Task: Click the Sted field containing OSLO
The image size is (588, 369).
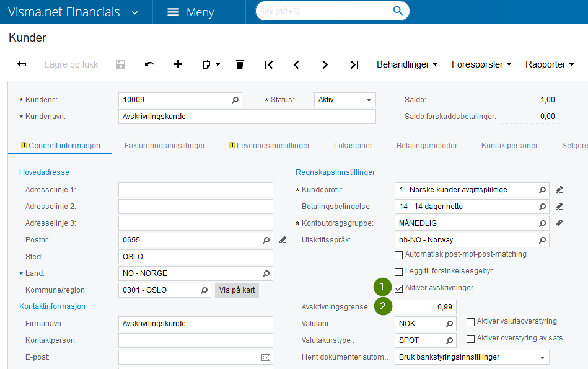Action: click(x=196, y=257)
